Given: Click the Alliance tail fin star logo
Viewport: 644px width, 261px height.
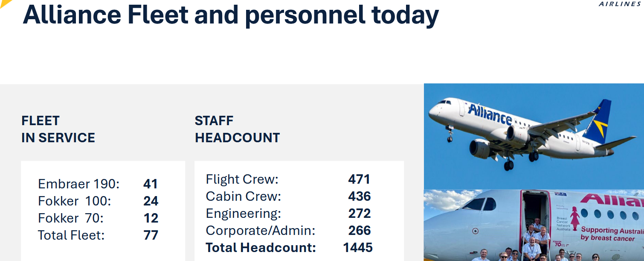Looking at the screenshot, I should (x=598, y=124).
